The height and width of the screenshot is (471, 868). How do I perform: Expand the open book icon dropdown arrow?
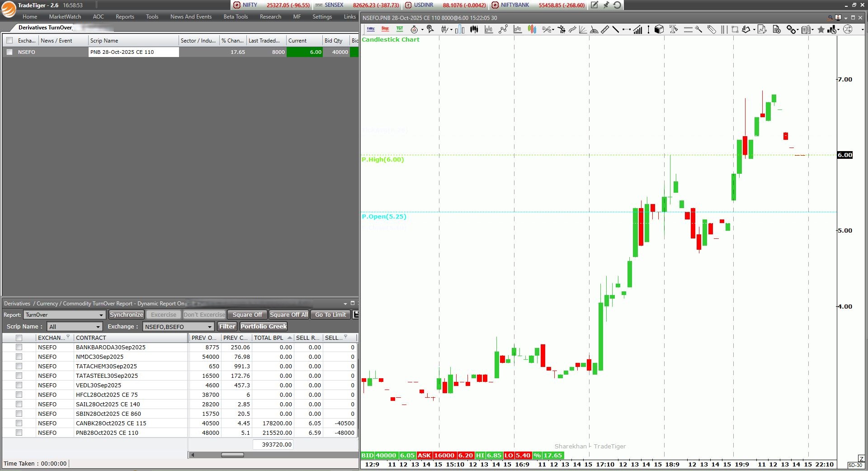pos(812,30)
